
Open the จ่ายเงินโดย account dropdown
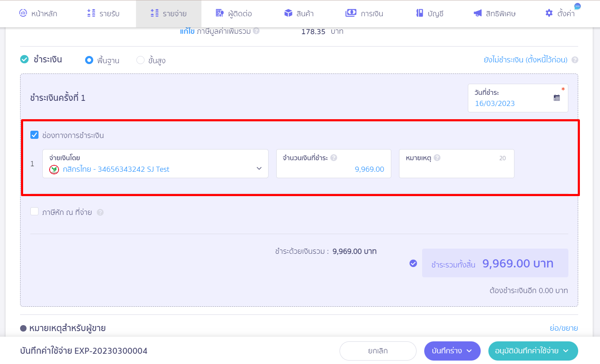[155, 164]
